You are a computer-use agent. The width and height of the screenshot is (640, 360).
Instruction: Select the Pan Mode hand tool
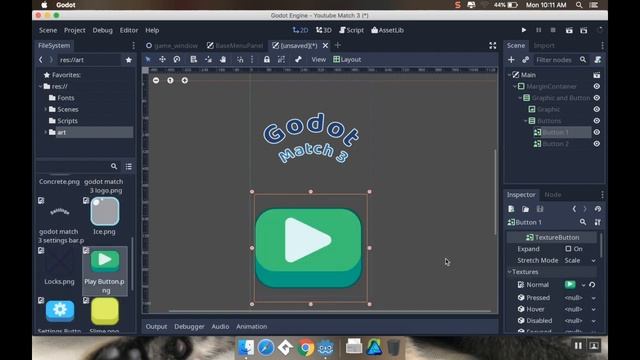[x=223, y=60]
